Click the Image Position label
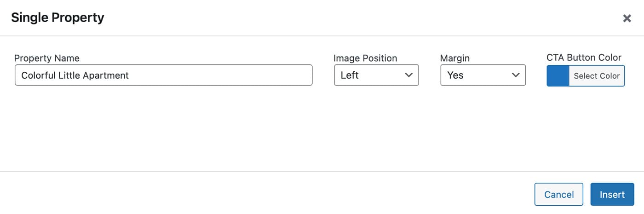Viewport: 644px width, 214px height. [x=365, y=58]
